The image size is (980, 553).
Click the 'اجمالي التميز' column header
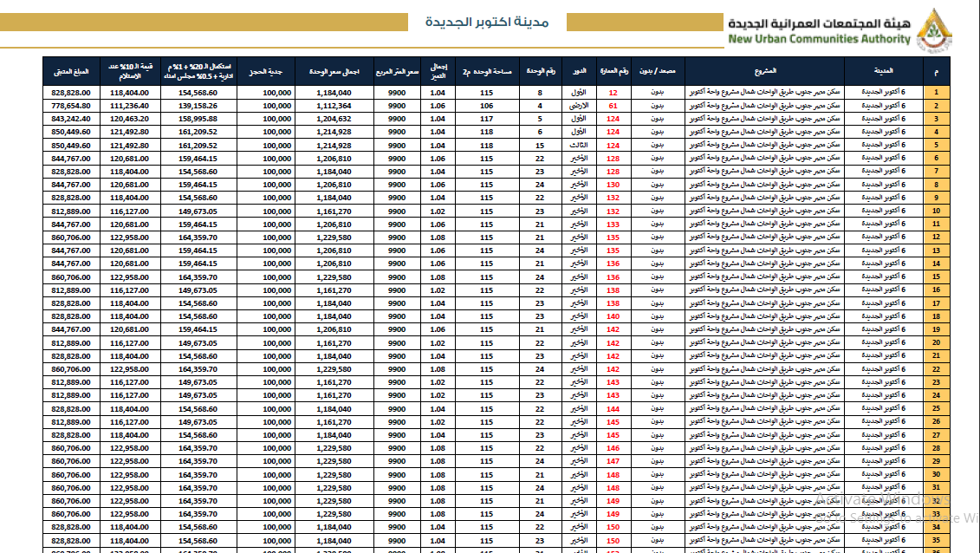[x=438, y=71]
